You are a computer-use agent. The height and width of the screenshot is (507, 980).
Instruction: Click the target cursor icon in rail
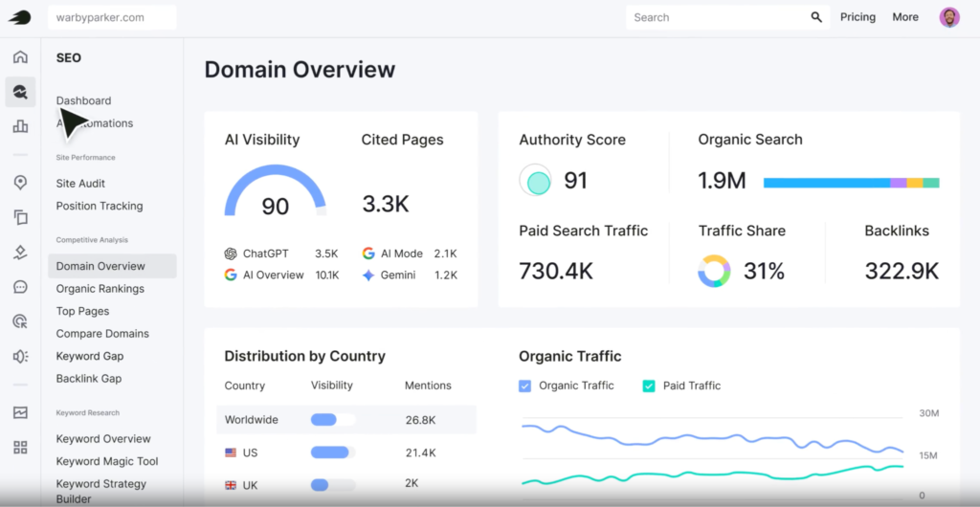point(21,321)
